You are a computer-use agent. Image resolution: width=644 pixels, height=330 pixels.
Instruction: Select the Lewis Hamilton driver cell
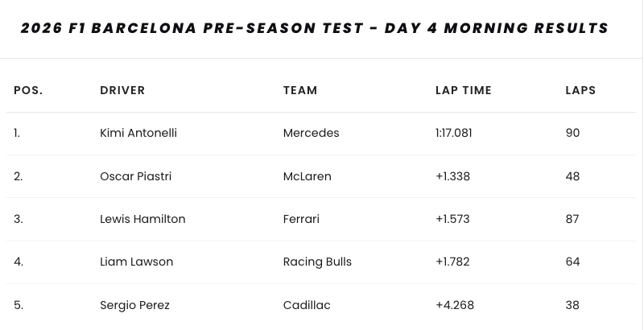point(142,219)
